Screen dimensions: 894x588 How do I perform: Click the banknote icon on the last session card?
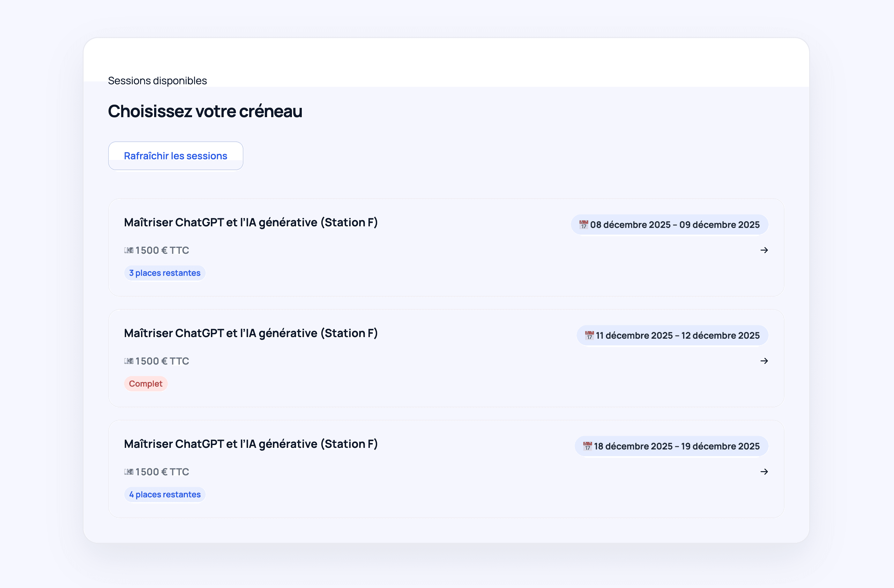pos(129,472)
